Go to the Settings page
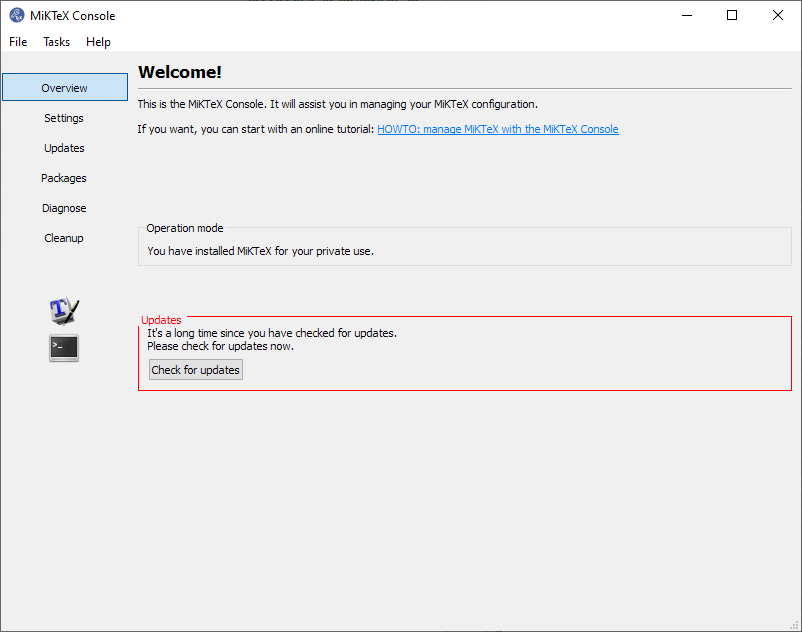802x632 pixels. tap(64, 118)
